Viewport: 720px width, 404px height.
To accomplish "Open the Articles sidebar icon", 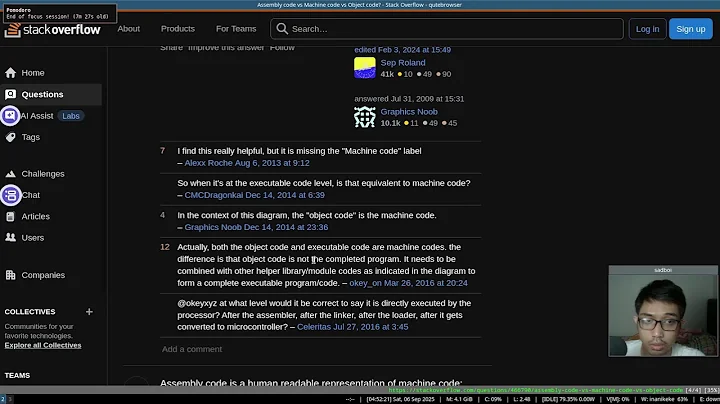I will click(10, 216).
